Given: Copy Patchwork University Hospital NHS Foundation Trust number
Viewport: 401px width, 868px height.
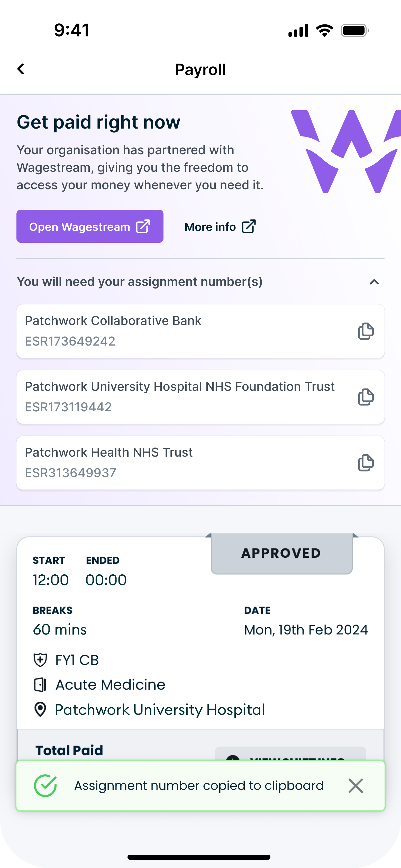Looking at the screenshot, I should (366, 397).
